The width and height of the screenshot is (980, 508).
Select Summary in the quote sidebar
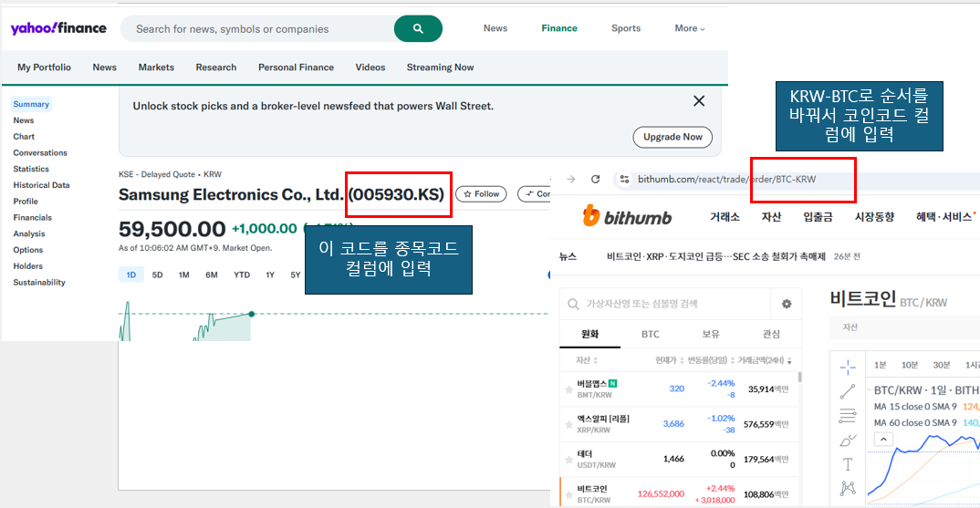(31, 104)
